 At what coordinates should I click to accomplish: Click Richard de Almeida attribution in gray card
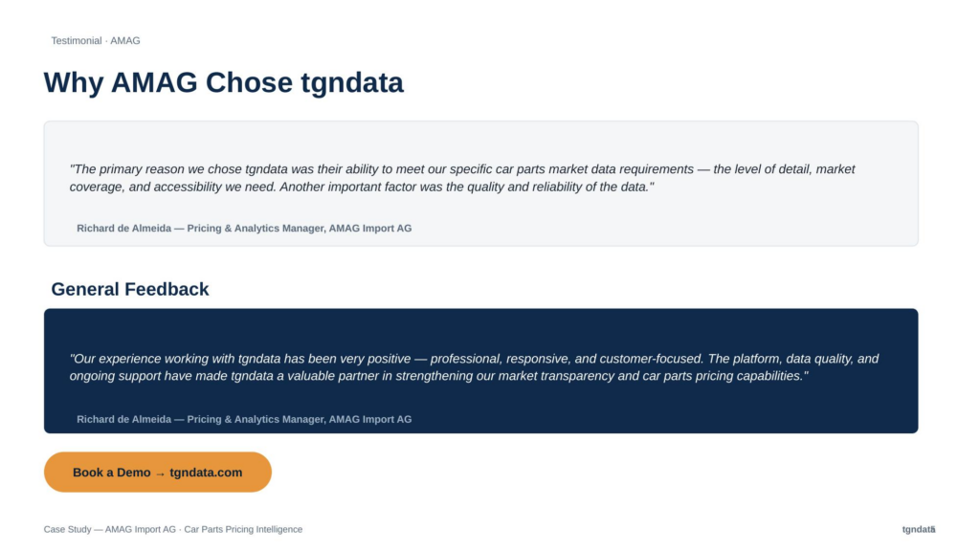tap(244, 228)
